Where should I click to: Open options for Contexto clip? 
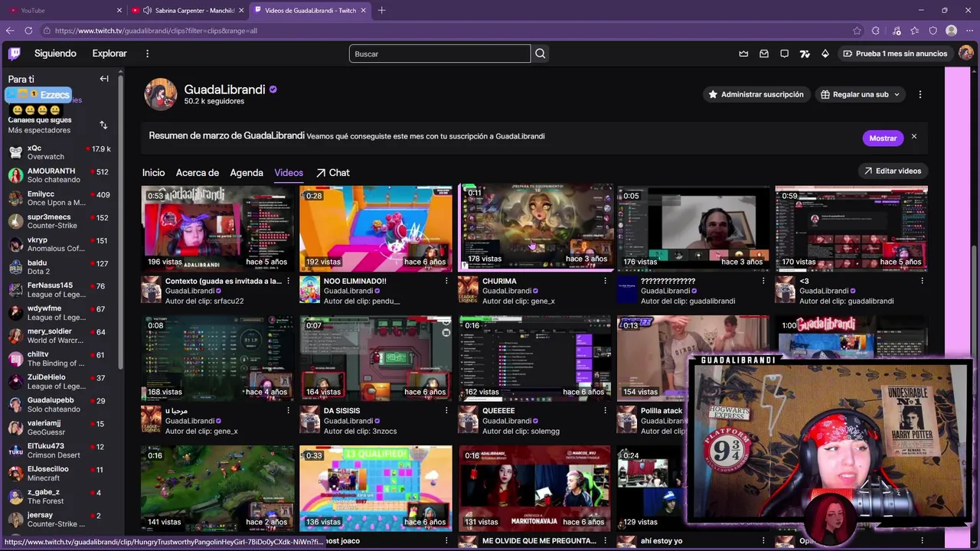[288, 281]
